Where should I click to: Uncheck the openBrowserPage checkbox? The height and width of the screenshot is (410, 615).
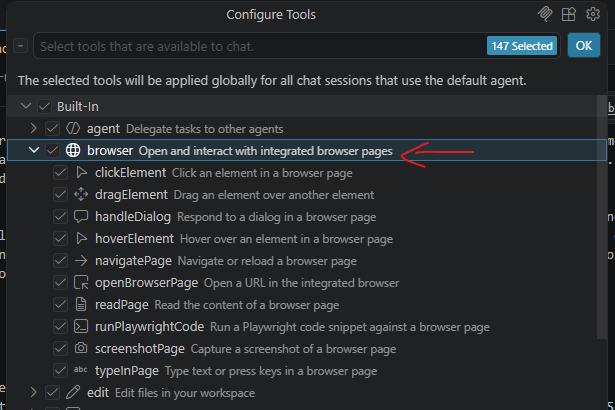[60, 282]
